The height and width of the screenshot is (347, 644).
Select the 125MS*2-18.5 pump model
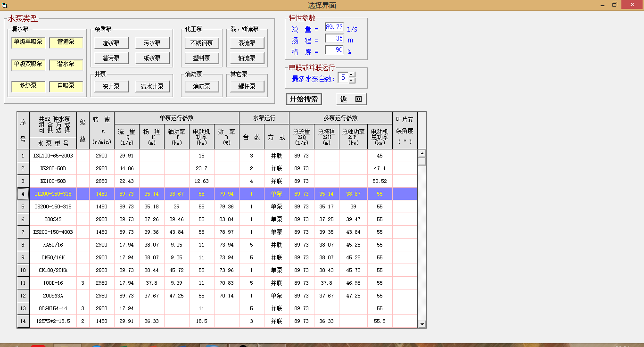[x=53, y=321]
